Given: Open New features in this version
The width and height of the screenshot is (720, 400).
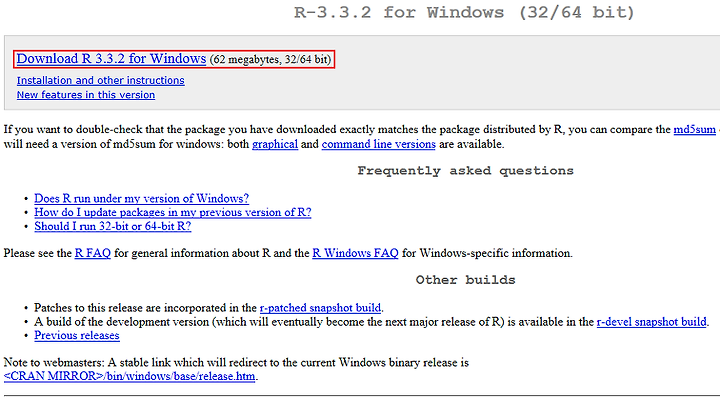Looking at the screenshot, I should [86, 95].
